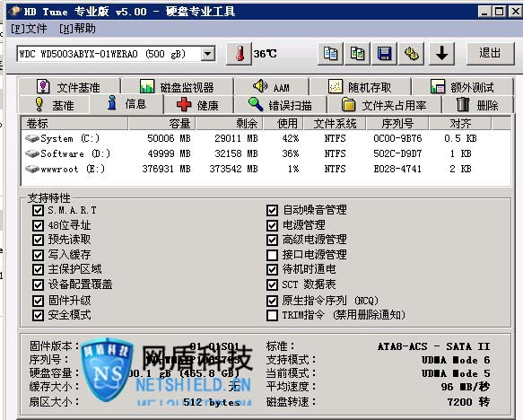Sort by the 容量 column header
523x420 pixels.
coord(161,124)
